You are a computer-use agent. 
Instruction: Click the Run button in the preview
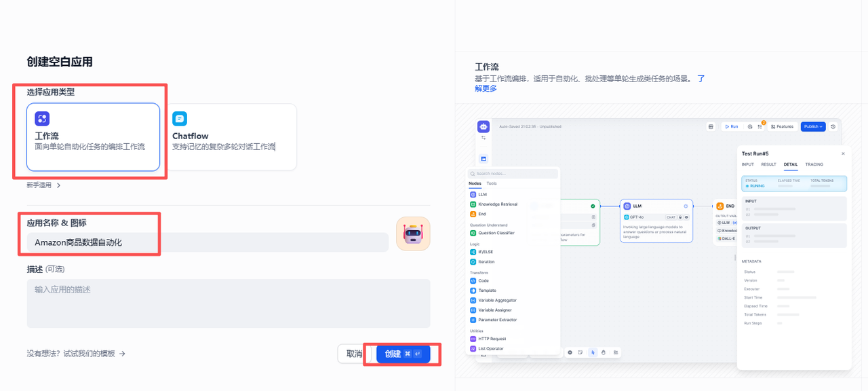tap(731, 126)
